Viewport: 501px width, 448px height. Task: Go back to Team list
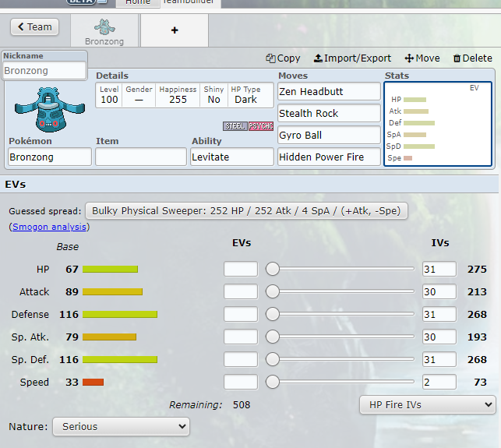click(x=34, y=26)
